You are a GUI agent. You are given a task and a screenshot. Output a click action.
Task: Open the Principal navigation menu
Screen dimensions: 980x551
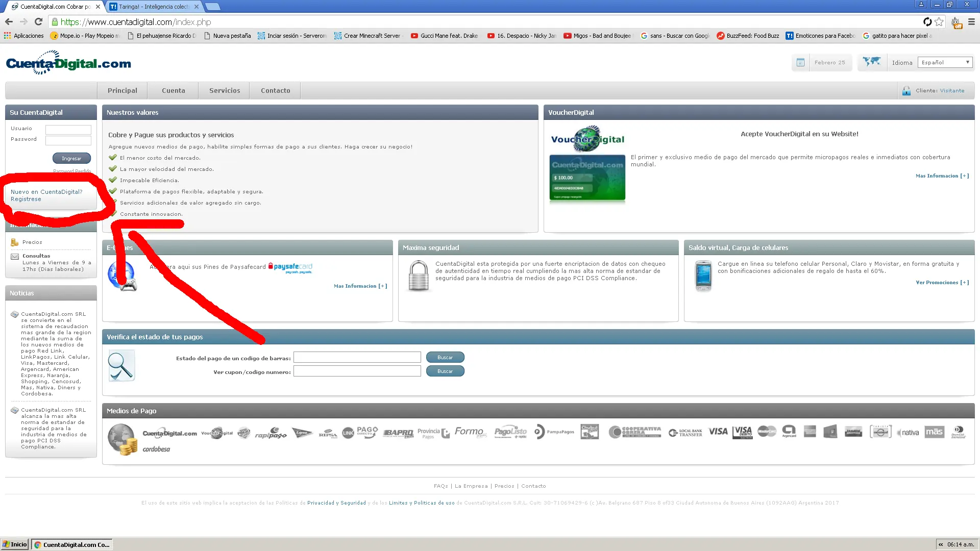[x=122, y=91]
